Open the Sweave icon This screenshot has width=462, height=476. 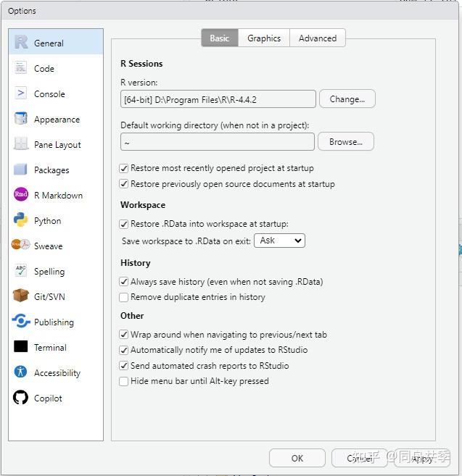click(20, 245)
